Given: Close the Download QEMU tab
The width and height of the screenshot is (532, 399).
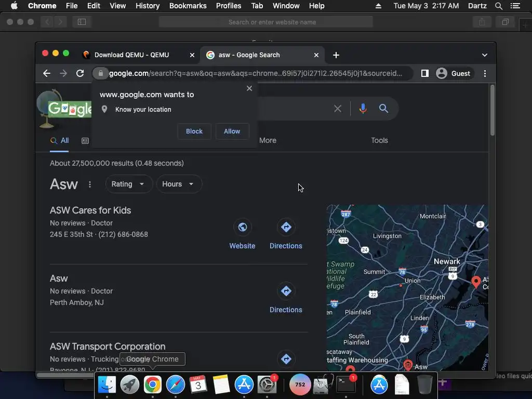Looking at the screenshot, I should pos(192,55).
